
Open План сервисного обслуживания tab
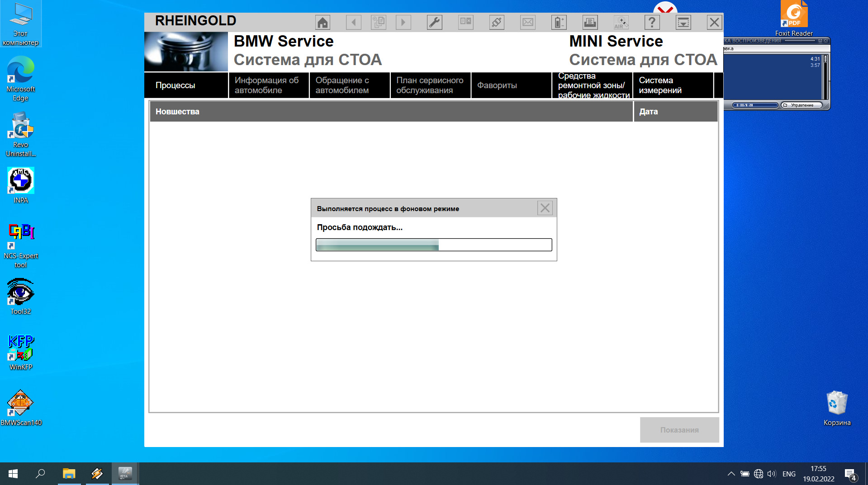pyautogui.click(x=431, y=85)
